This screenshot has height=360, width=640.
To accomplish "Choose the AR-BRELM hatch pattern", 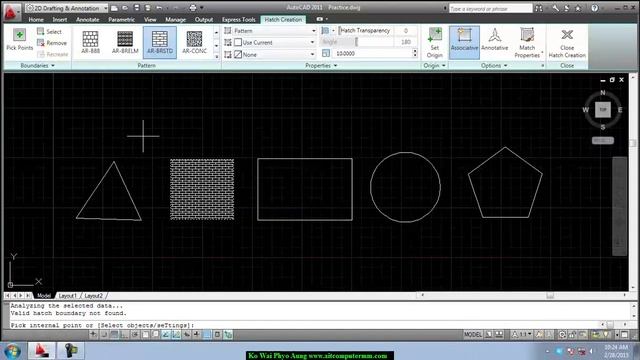I will [x=125, y=42].
